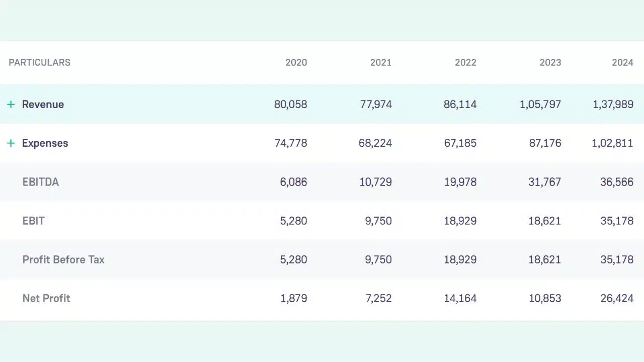The width and height of the screenshot is (644, 362).
Task: Click EBIT row value 18,929
Action: pos(460,221)
